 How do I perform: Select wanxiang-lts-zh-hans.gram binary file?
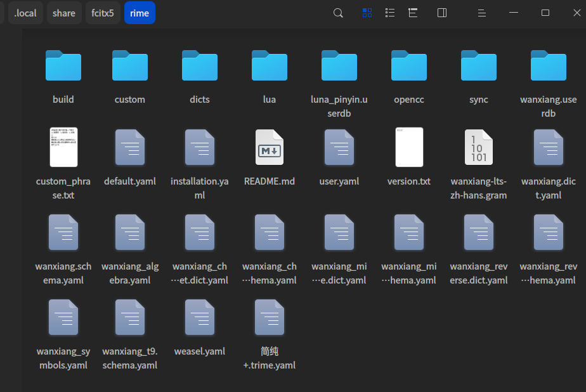pyautogui.click(x=479, y=148)
